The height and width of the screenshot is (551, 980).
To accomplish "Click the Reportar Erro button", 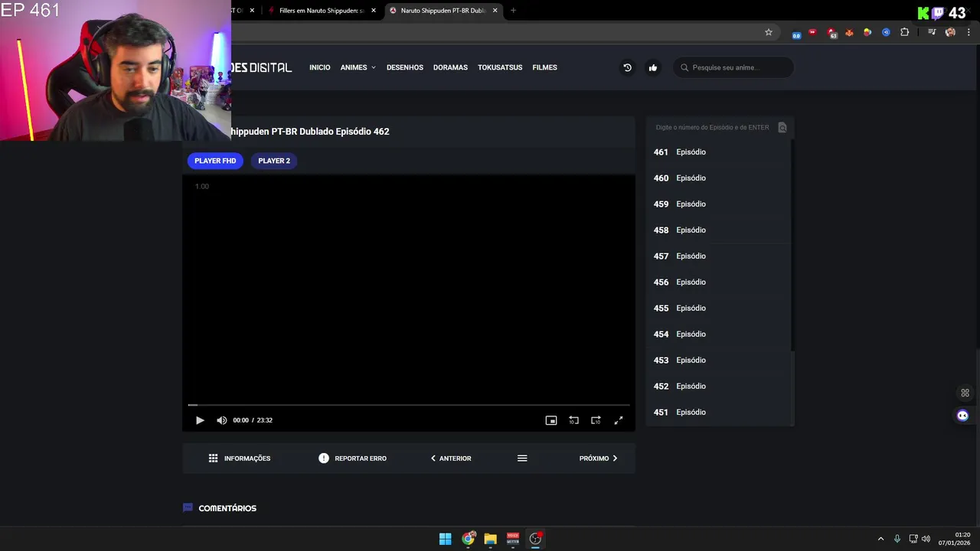I will pos(353,458).
